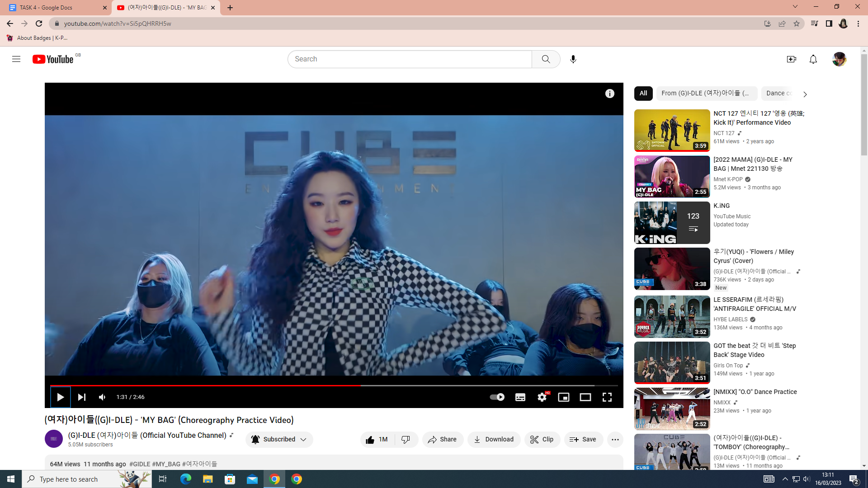This screenshot has height=488, width=868.
Task: Select the From (G)I-DLE filter chip
Action: tap(707, 94)
